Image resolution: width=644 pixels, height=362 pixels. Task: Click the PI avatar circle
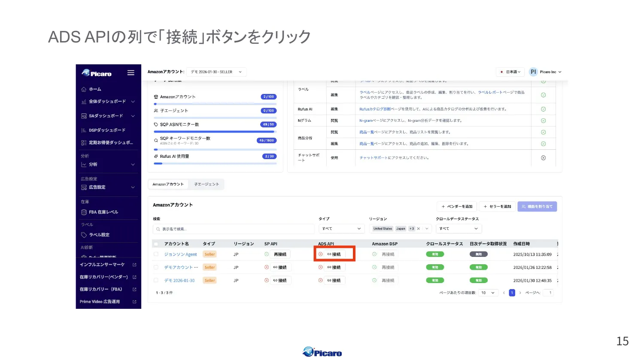(533, 72)
